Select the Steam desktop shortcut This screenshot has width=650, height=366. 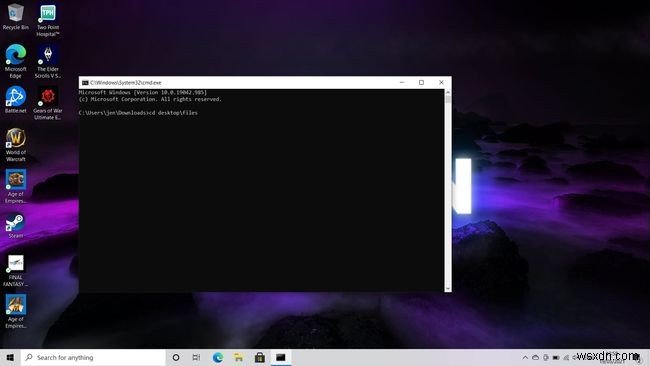tap(16, 225)
